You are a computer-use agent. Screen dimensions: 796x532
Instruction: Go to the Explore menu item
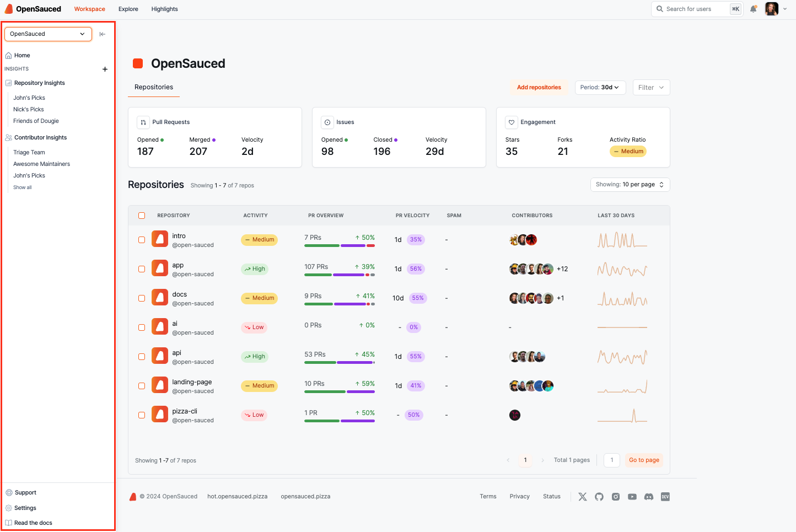tap(128, 9)
